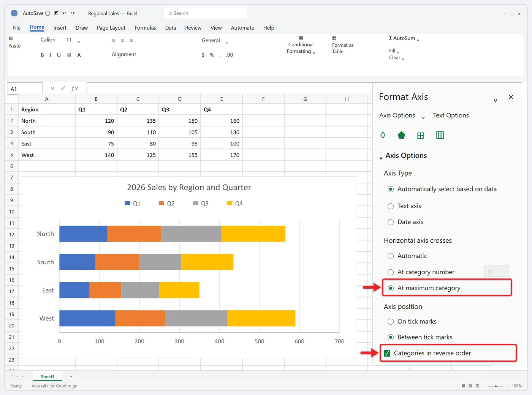Viewport: 532px width, 395px height.
Task: Click the Name Box showing A1
Action: click(25, 89)
